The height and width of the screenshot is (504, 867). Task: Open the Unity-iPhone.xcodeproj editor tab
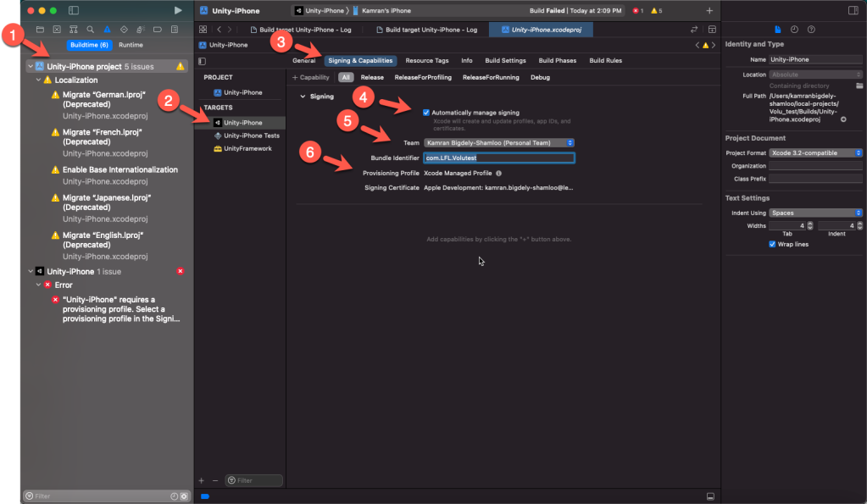tap(540, 29)
